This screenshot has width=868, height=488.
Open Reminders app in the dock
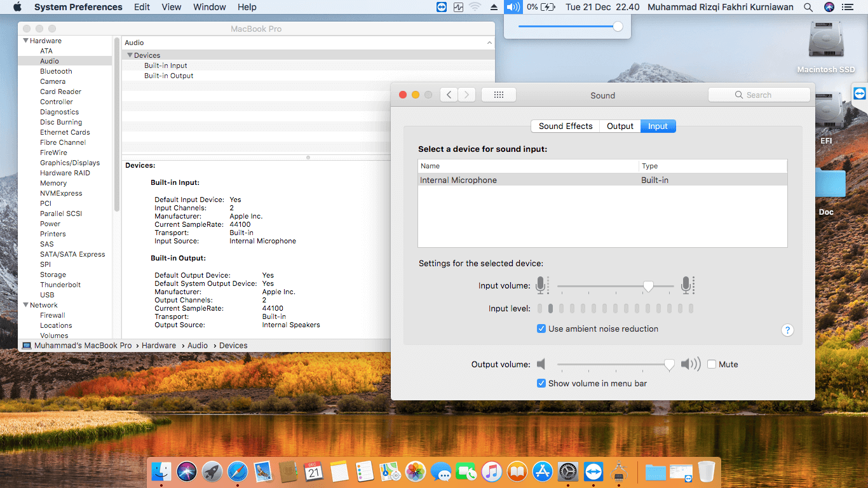[365, 471]
